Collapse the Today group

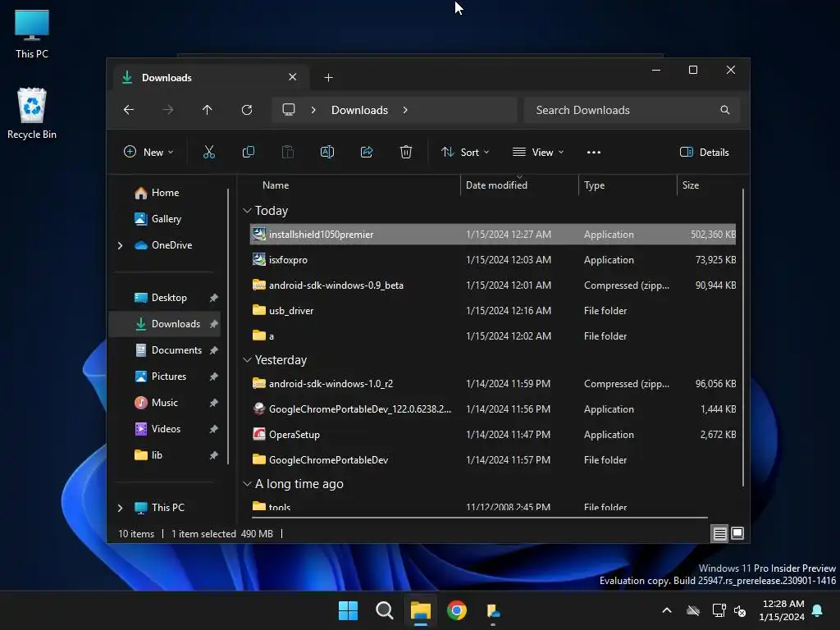coord(247,211)
